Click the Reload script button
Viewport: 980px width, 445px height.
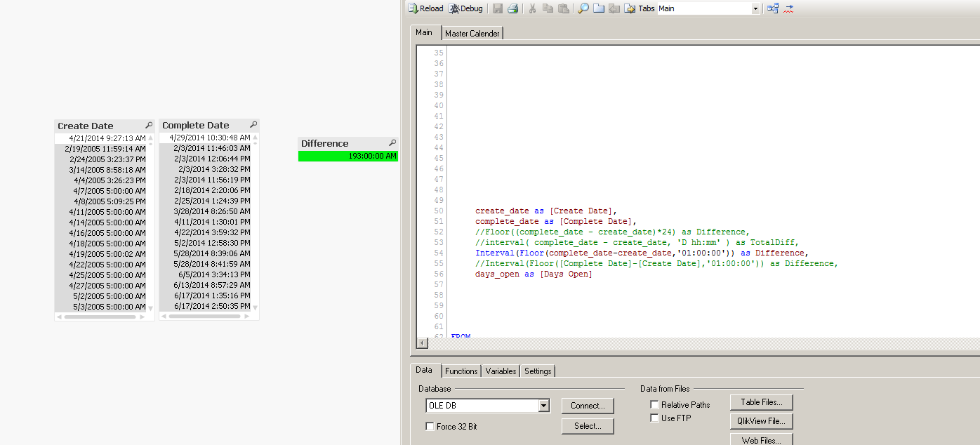425,8
